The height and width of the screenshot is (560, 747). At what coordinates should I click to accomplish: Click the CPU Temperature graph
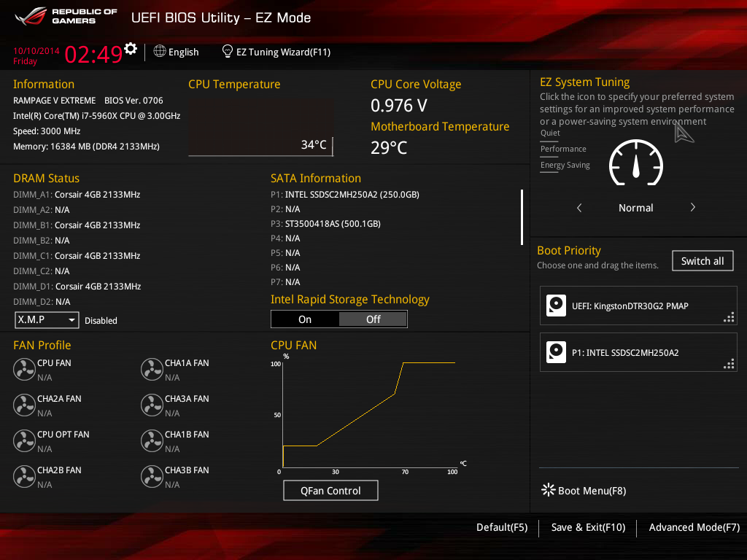260,127
